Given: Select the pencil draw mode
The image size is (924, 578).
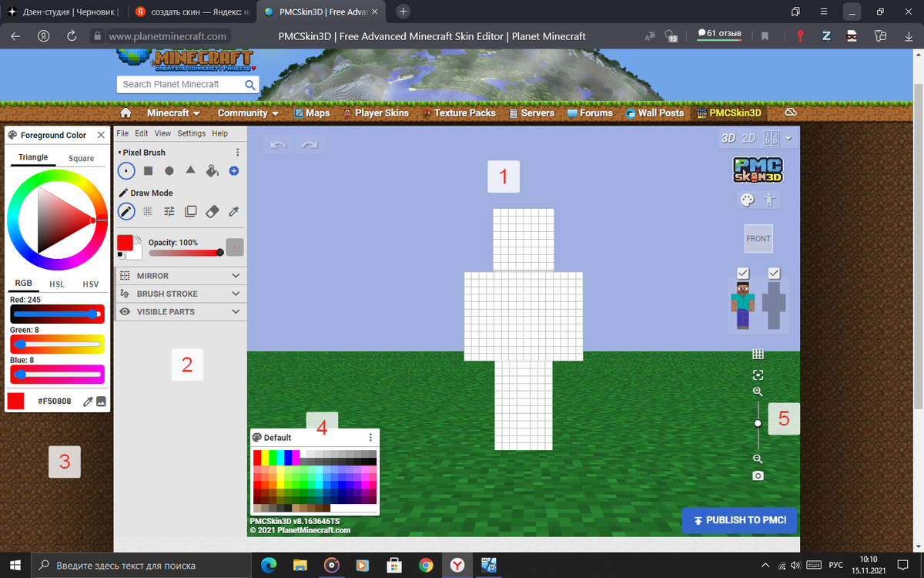Looking at the screenshot, I should [x=126, y=211].
